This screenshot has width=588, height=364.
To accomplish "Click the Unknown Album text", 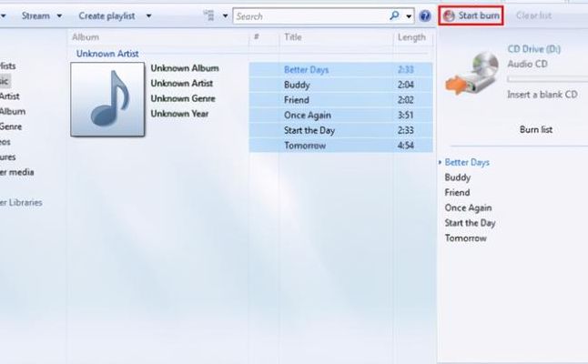I will (185, 68).
